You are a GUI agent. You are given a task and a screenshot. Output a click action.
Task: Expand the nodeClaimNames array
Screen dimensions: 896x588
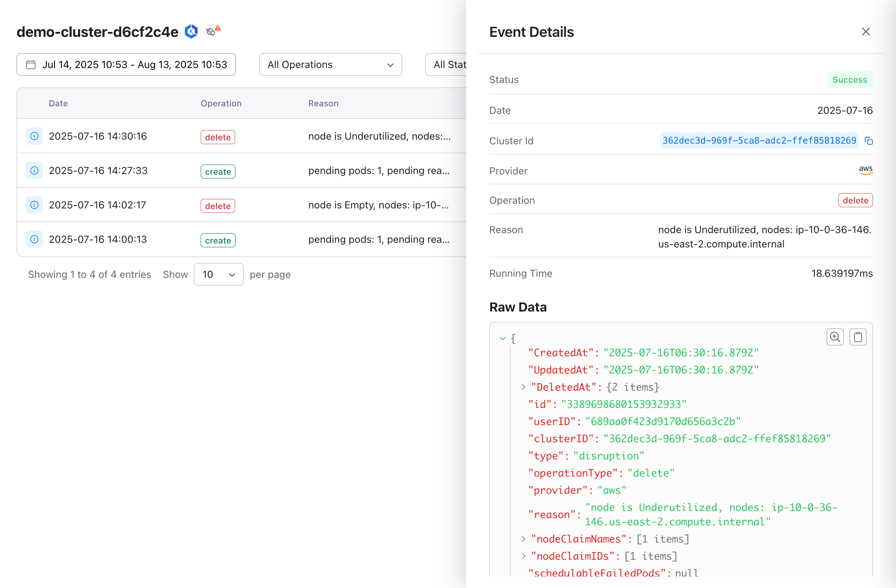[523, 539]
